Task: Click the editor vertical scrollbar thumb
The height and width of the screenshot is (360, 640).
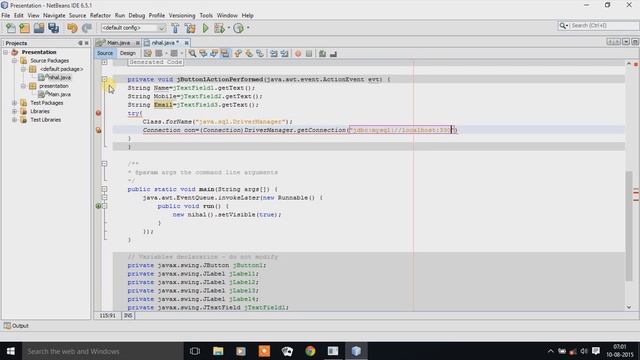Action: (x=629, y=226)
